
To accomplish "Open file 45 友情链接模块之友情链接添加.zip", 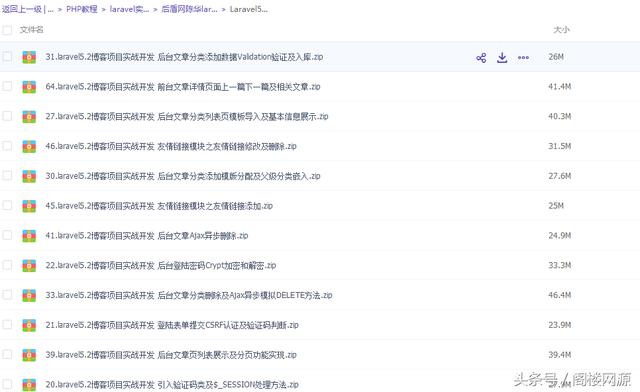I will pyautogui.click(x=159, y=206).
